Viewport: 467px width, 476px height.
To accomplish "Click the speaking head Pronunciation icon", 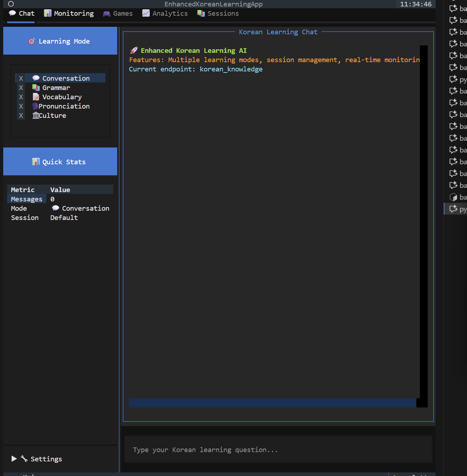I will click(35, 106).
